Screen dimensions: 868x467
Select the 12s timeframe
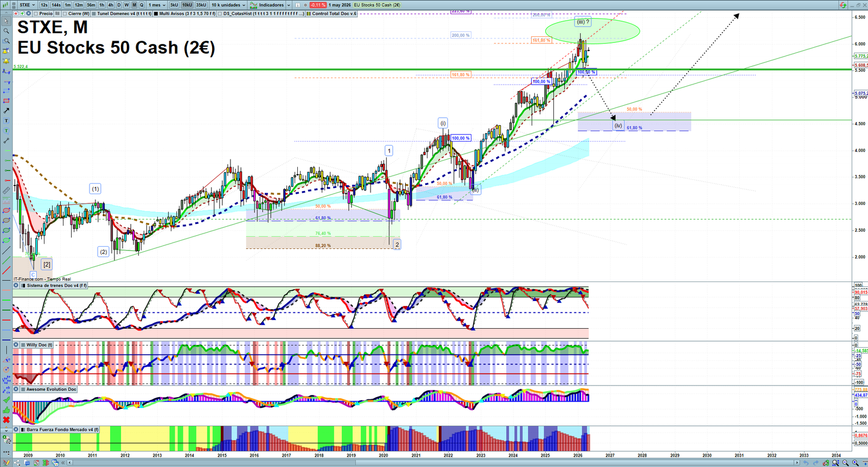point(44,5)
